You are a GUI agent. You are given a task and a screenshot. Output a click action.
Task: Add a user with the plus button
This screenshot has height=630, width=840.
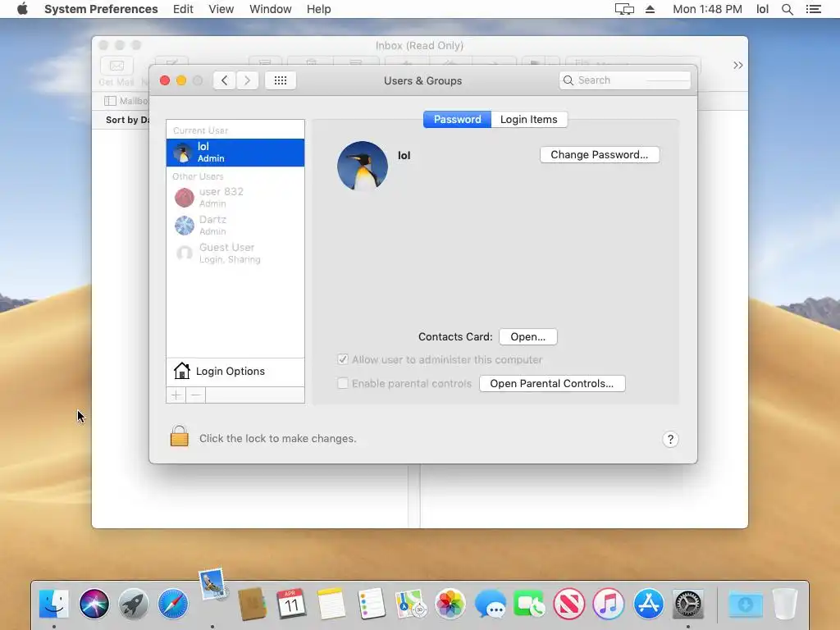tap(176, 395)
